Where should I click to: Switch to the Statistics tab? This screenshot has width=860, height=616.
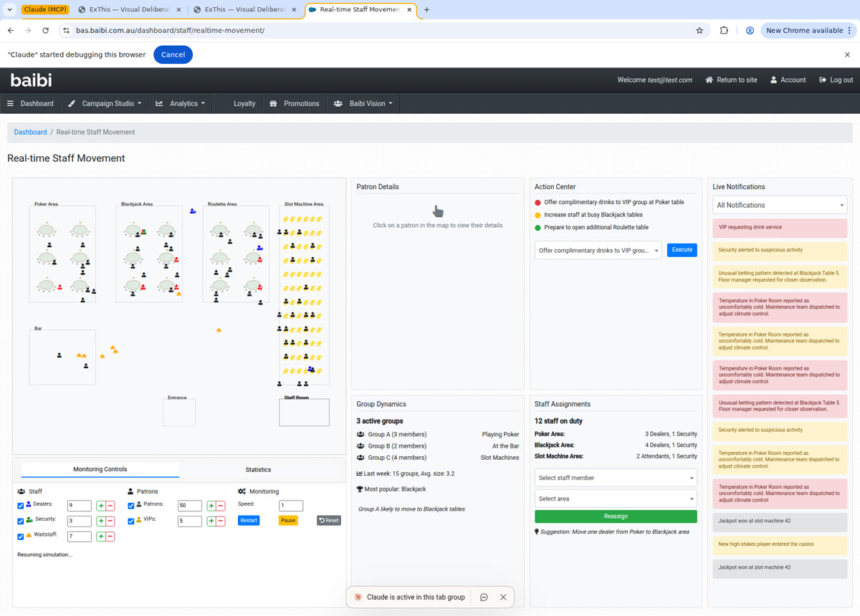pyautogui.click(x=258, y=470)
